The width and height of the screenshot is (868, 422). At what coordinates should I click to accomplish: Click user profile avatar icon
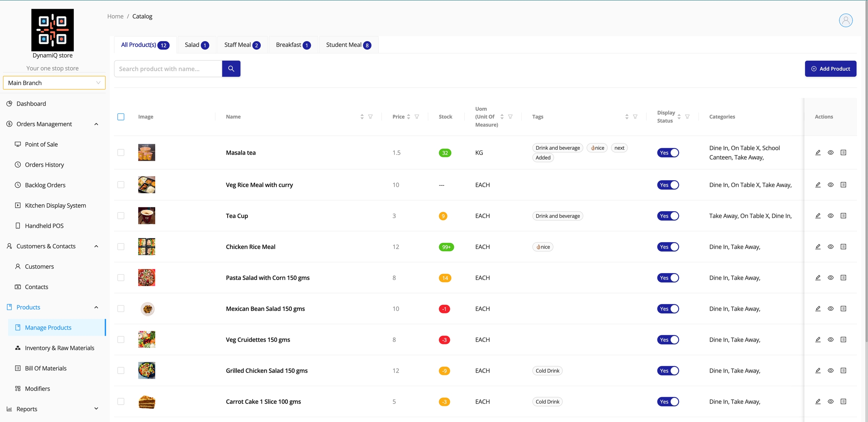pyautogui.click(x=845, y=20)
